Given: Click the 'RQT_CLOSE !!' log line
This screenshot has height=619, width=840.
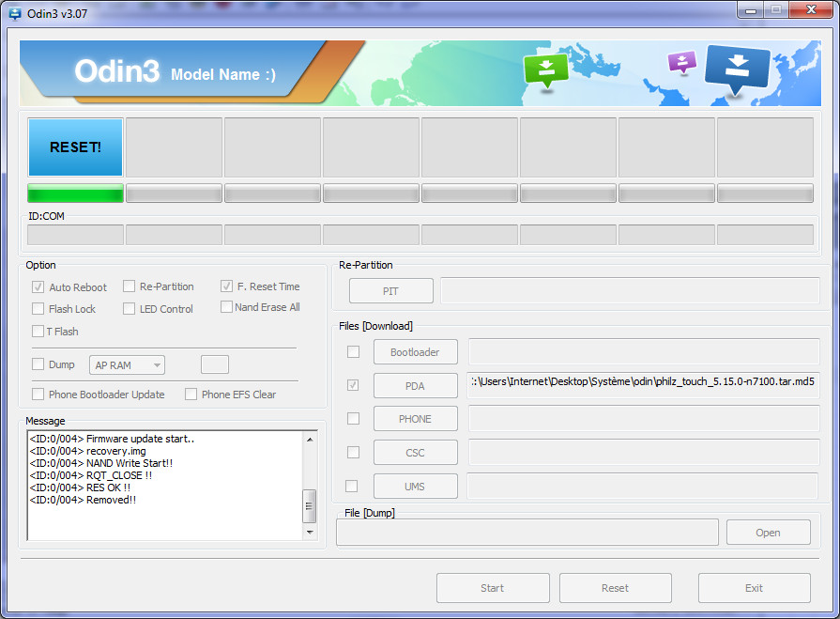Looking at the screenshot, I should coord(91,475).
